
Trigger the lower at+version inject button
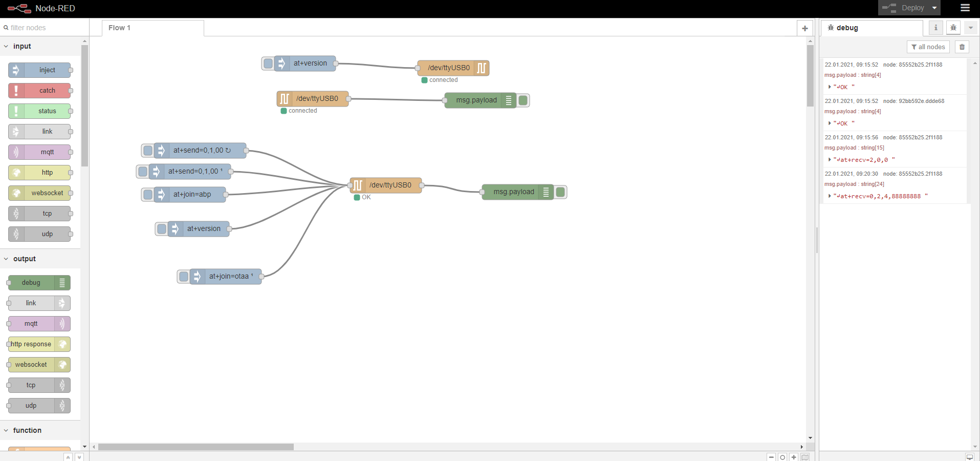point(162,229)
